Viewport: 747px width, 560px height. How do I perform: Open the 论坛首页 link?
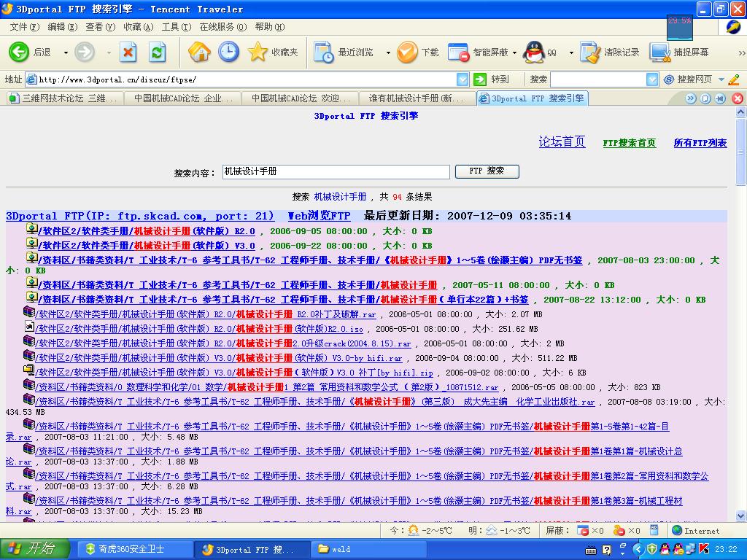[x=562, y=141]
